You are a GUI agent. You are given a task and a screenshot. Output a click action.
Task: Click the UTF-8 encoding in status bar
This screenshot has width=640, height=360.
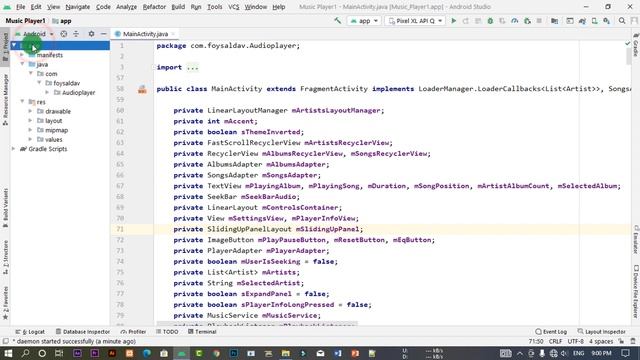coord(576,341)
